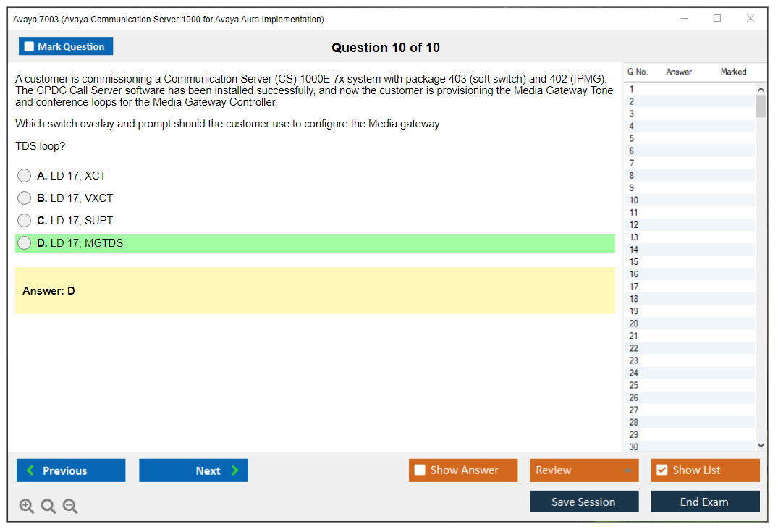Uncheck the Show List checkbox
The image size is (778, 532).
point(661,470)
